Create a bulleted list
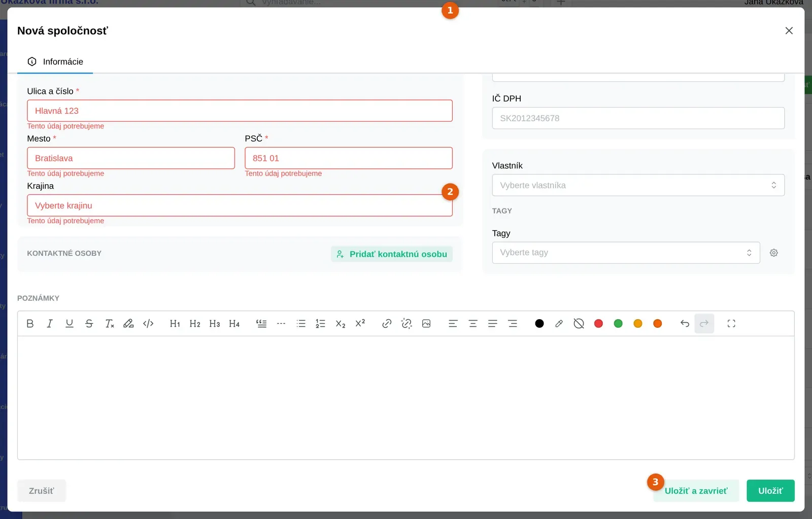Image resolution: width=812 pixels, height=519 pixels. point(301,324)
